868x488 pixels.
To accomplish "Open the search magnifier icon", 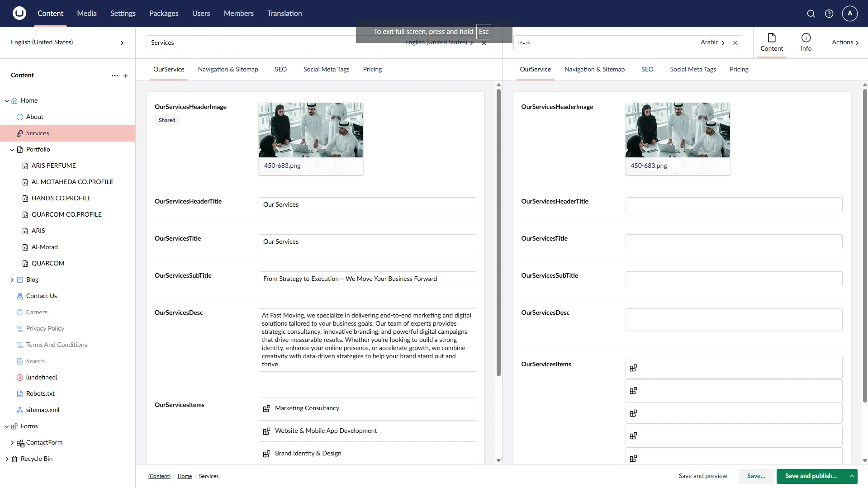I will 811,14.
